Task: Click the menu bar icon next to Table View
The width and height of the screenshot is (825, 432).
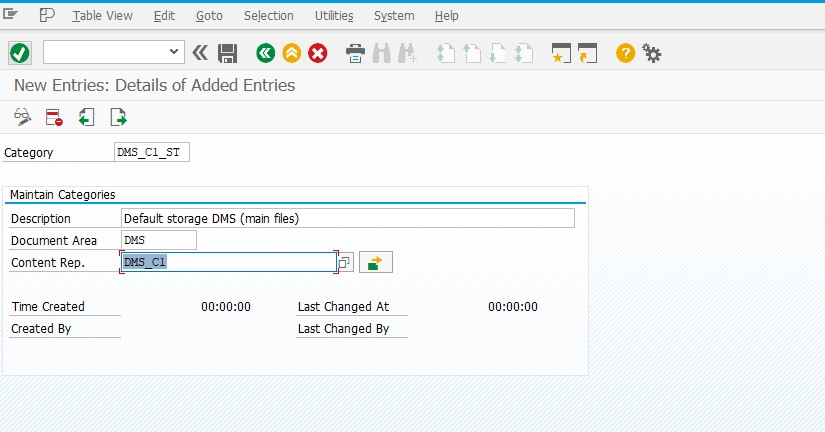Action: 47,15
